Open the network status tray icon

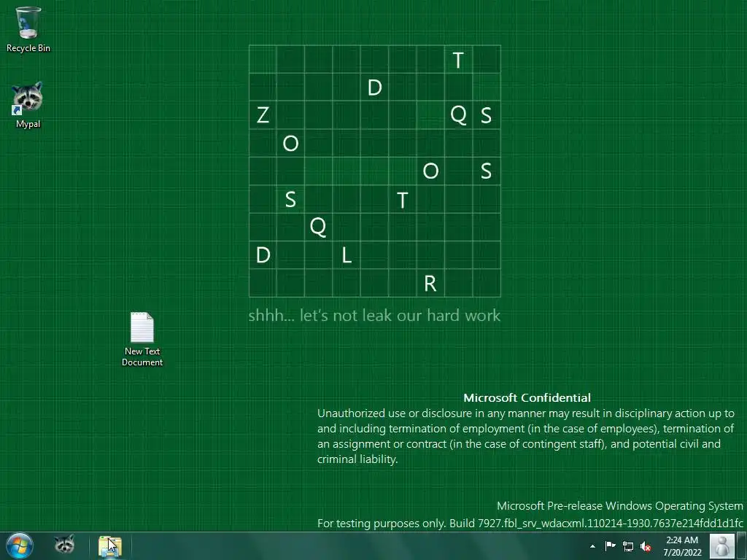628,546
